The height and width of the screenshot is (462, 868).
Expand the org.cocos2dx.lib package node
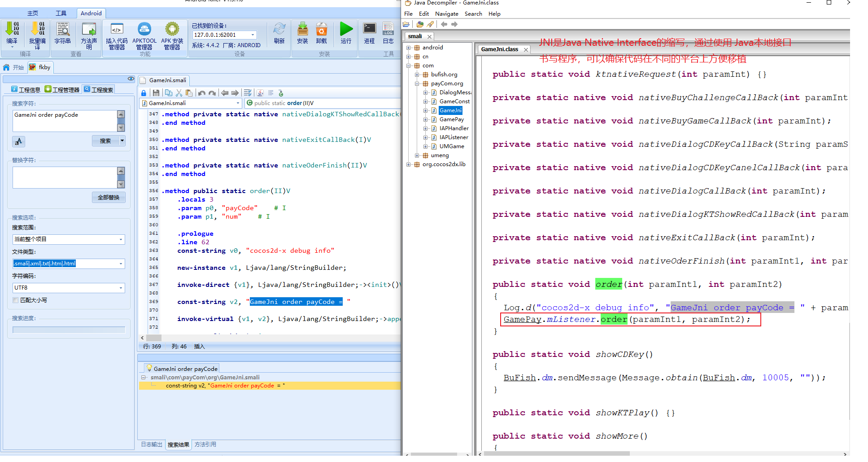[x=409, y=164]
